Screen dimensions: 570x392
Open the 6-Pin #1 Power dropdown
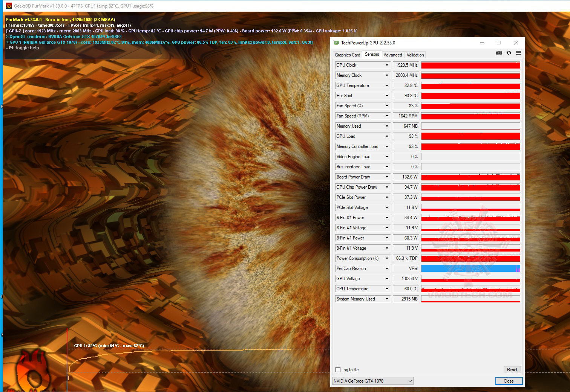[x=387, y=218]
